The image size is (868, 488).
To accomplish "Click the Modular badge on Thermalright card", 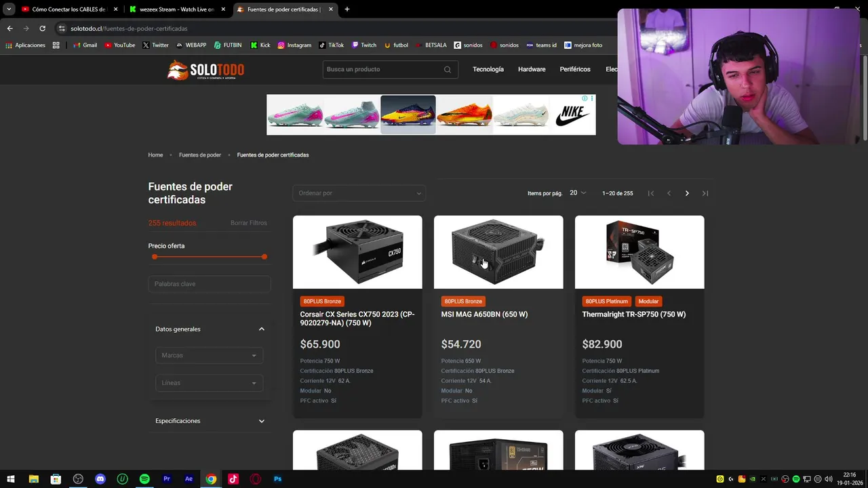I will (x=648, y=301).
